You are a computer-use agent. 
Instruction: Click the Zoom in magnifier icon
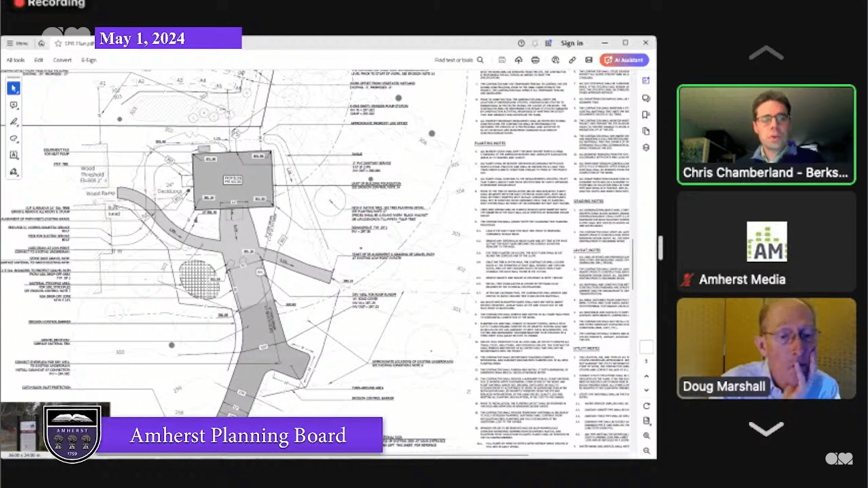point(646,436)
